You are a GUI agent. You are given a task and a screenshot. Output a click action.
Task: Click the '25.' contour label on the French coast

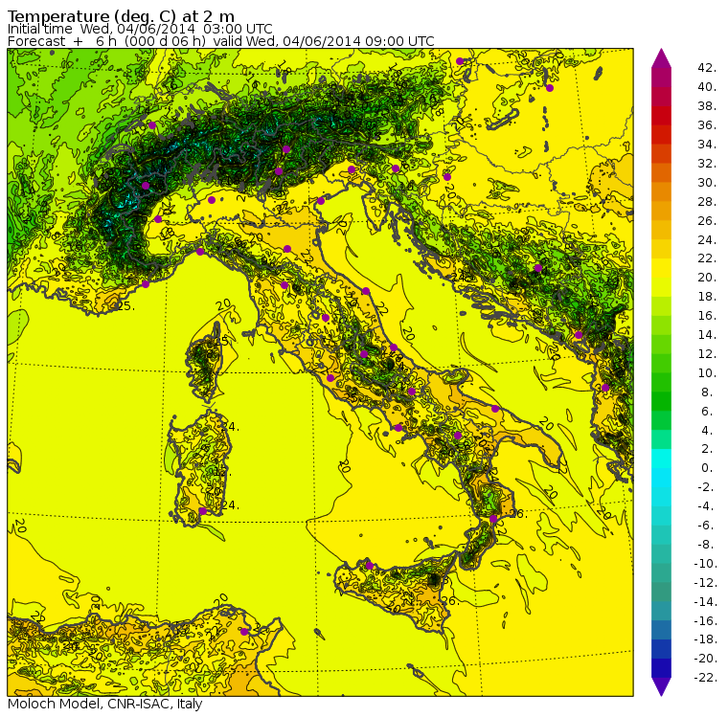click(125, 305)
